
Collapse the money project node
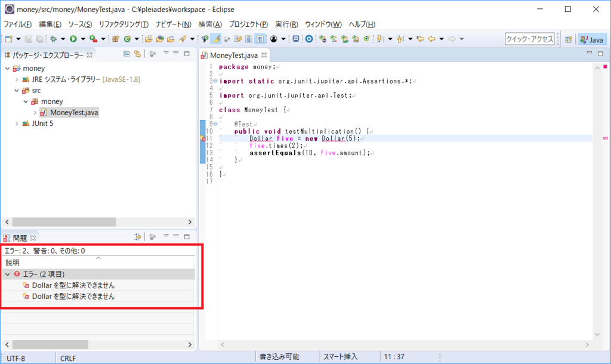[7, 68]
